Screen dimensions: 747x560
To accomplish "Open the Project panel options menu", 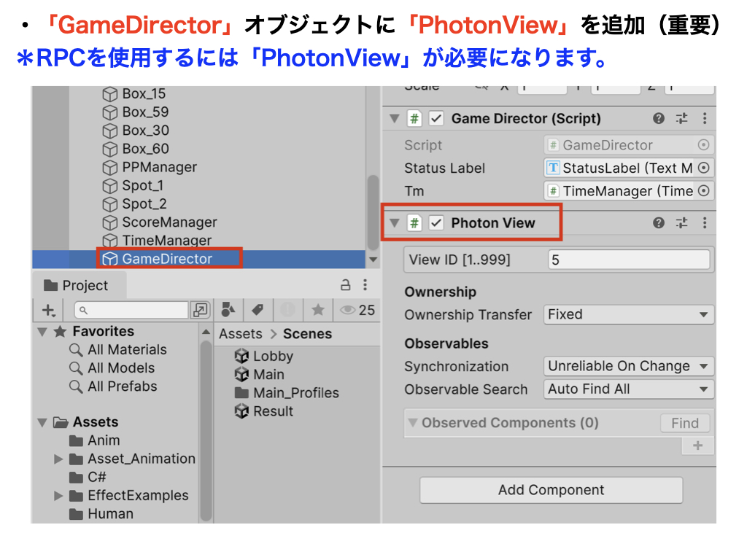I will 365,285.
